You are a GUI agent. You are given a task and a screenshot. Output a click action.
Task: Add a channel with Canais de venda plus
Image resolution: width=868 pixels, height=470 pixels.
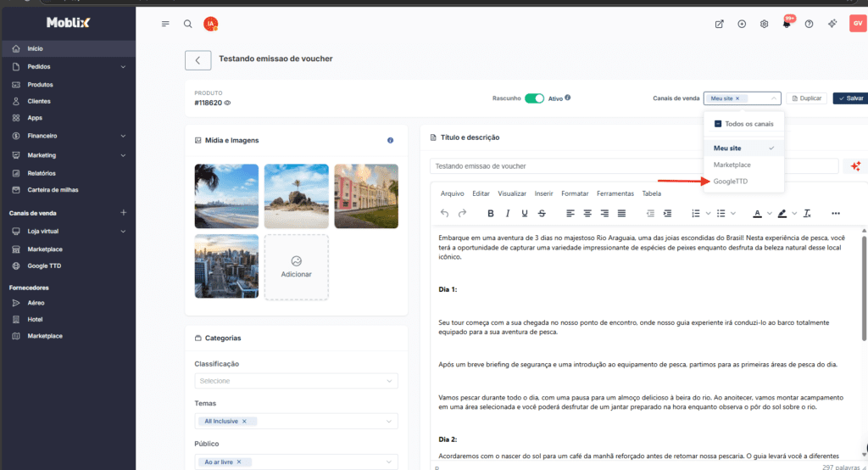(x=124, y=212)
